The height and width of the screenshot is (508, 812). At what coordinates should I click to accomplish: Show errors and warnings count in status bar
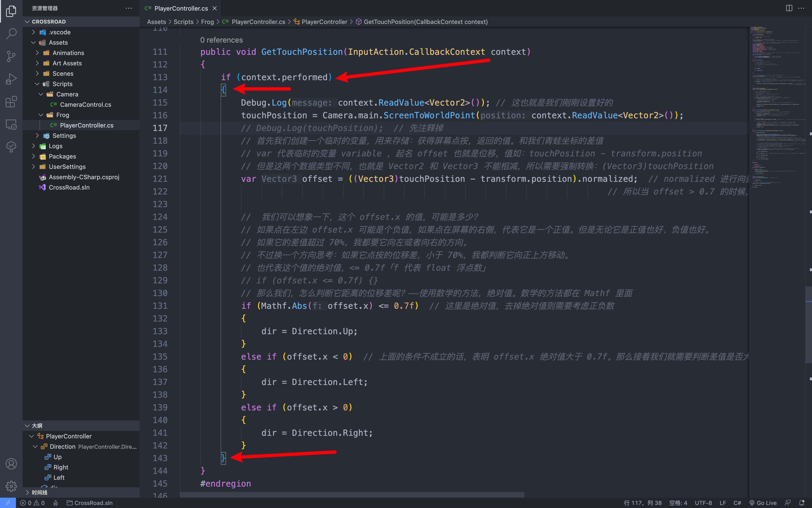pyautogui.click(x=32, y=503)
